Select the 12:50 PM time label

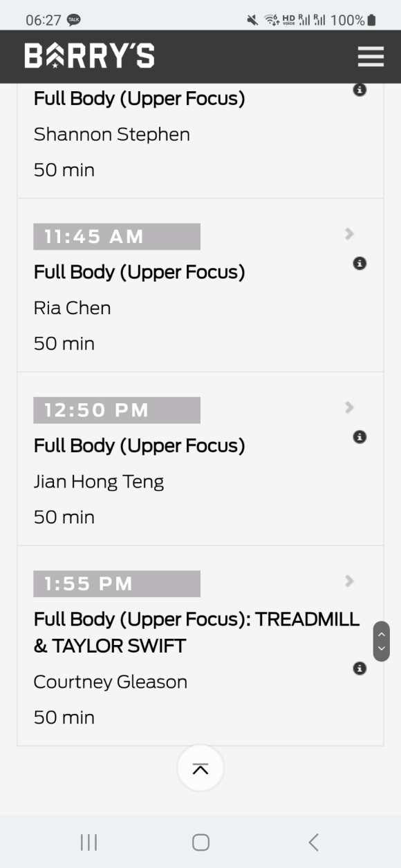pyautogui.click(x=117, y=410)
